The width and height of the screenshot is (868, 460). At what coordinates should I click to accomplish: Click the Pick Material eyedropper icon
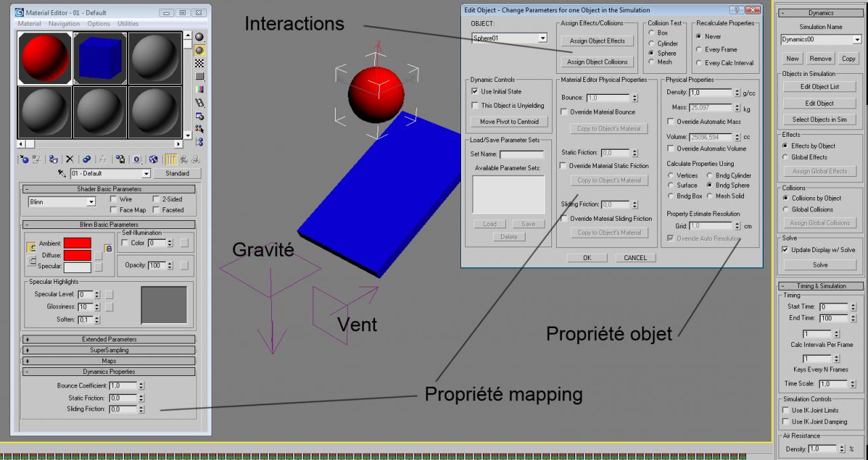tap(62, 173)
